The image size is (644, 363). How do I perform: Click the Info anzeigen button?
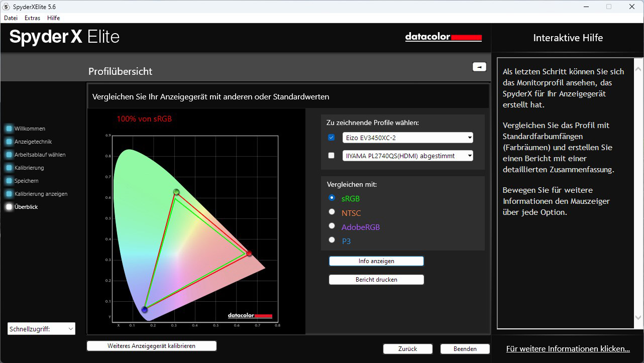point(376,261)
